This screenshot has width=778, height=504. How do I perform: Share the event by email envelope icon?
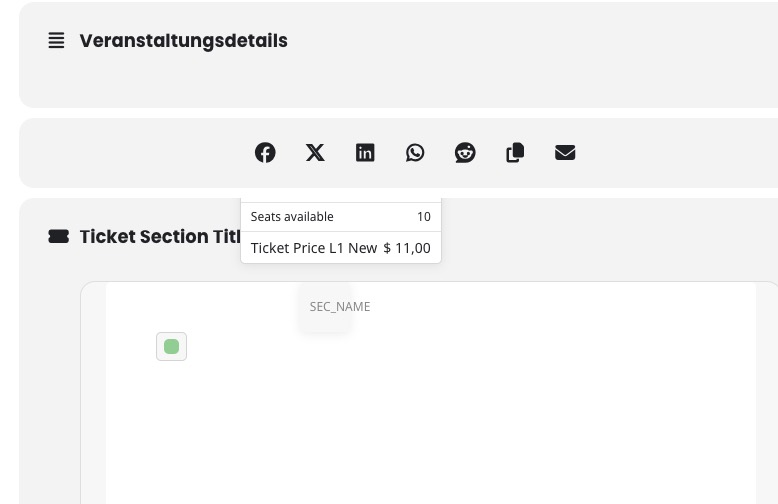tap(565, 153)
